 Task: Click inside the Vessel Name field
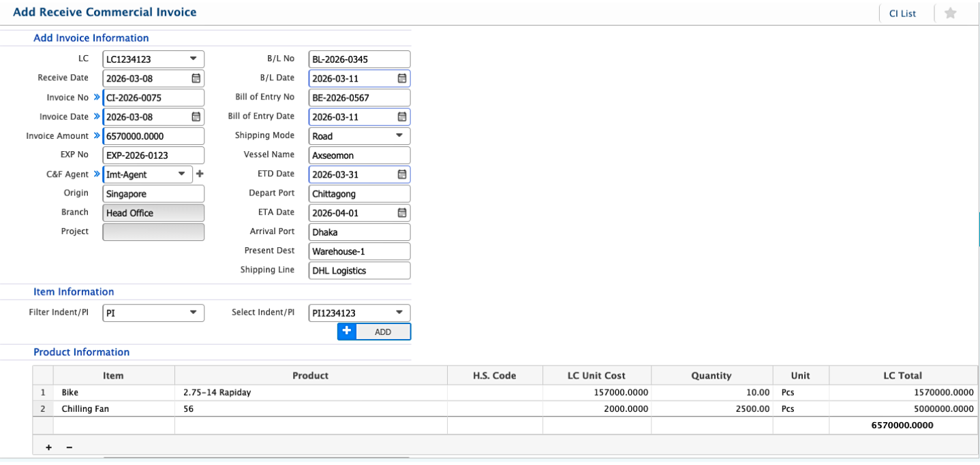click(359, 155)
